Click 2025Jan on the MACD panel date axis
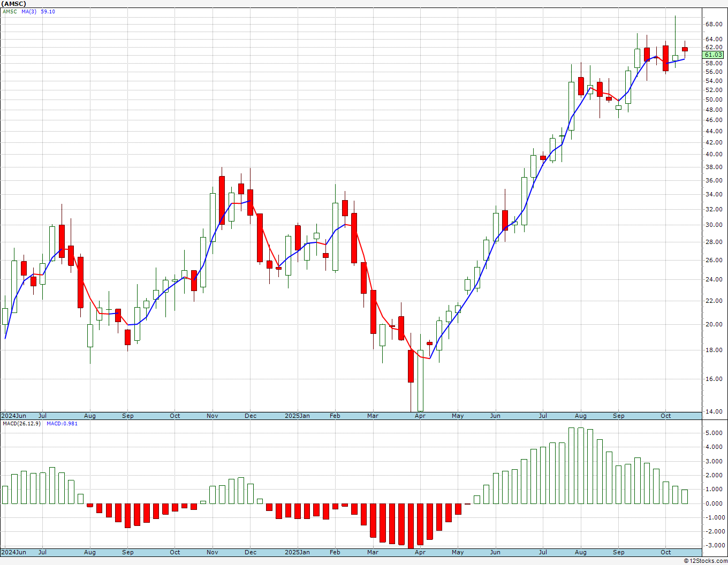The height and width of the screenshot is (565, 728). click(297, 552)
